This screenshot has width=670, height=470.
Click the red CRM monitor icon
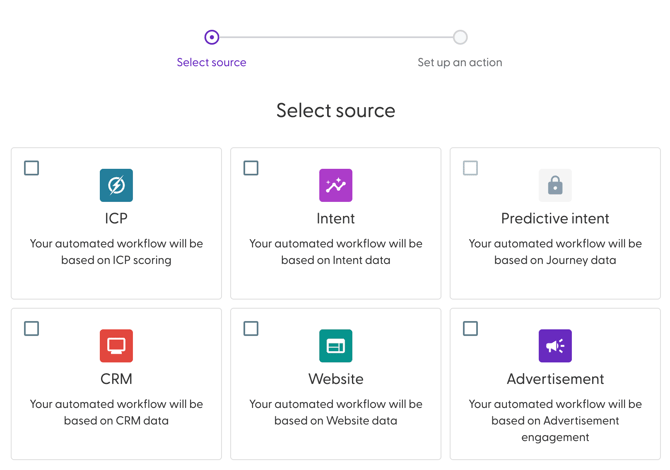click(x=116, y=346)
